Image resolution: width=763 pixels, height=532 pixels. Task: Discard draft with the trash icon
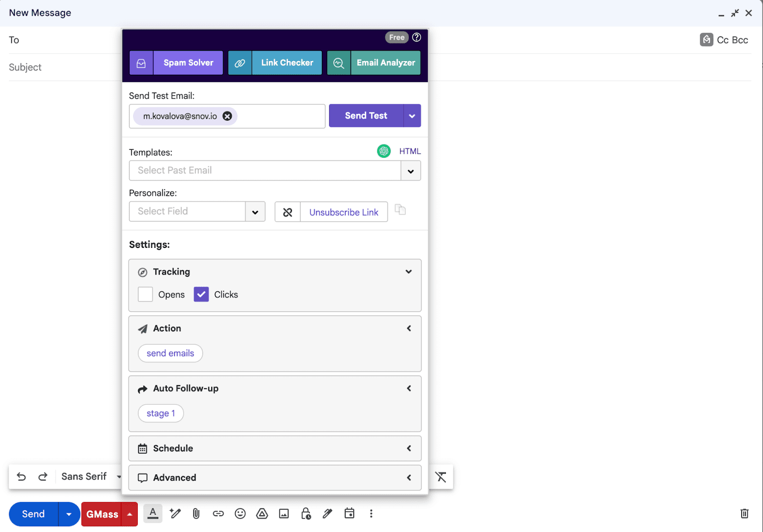(x=744, y=513)
